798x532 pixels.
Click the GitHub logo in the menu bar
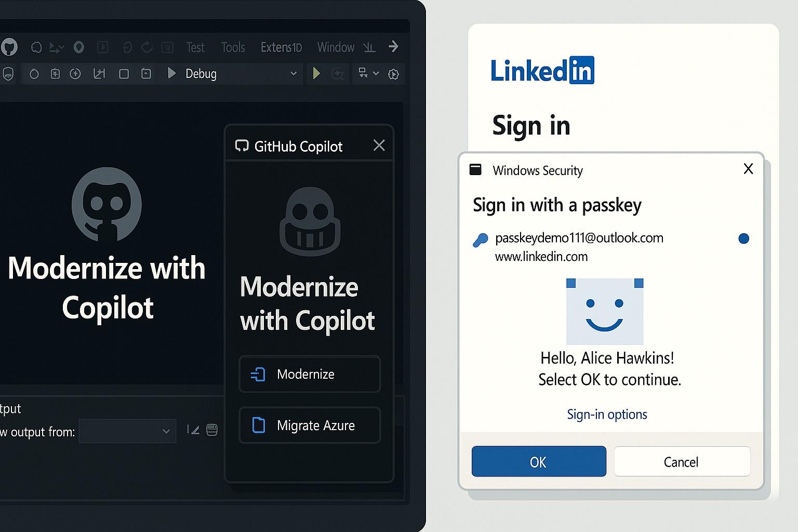(x=9, y=47)
